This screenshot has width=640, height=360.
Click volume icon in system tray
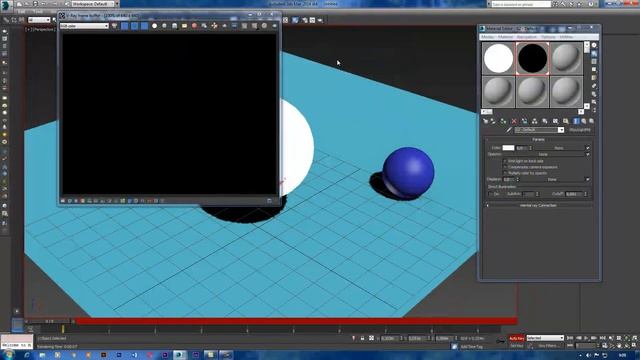click(588, 356)
